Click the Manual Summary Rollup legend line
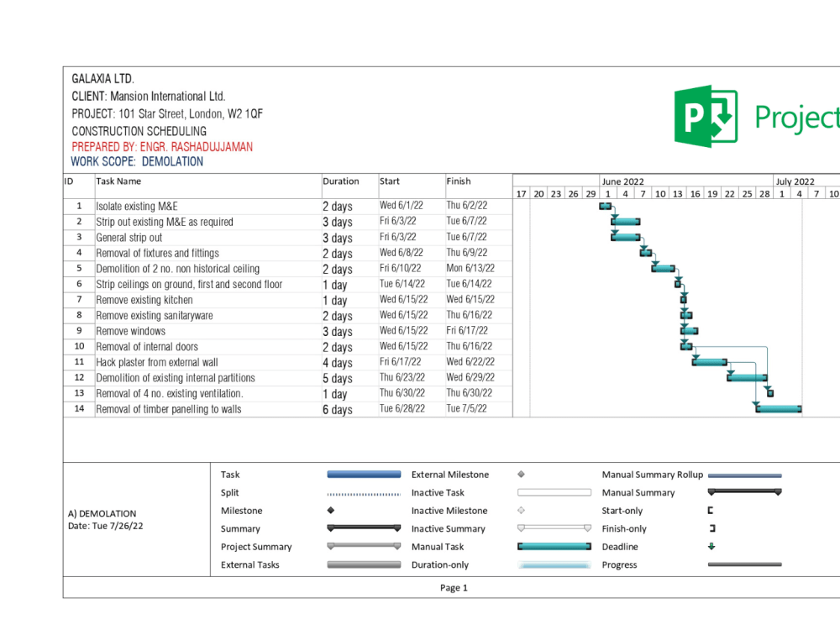 click(744, 475)
